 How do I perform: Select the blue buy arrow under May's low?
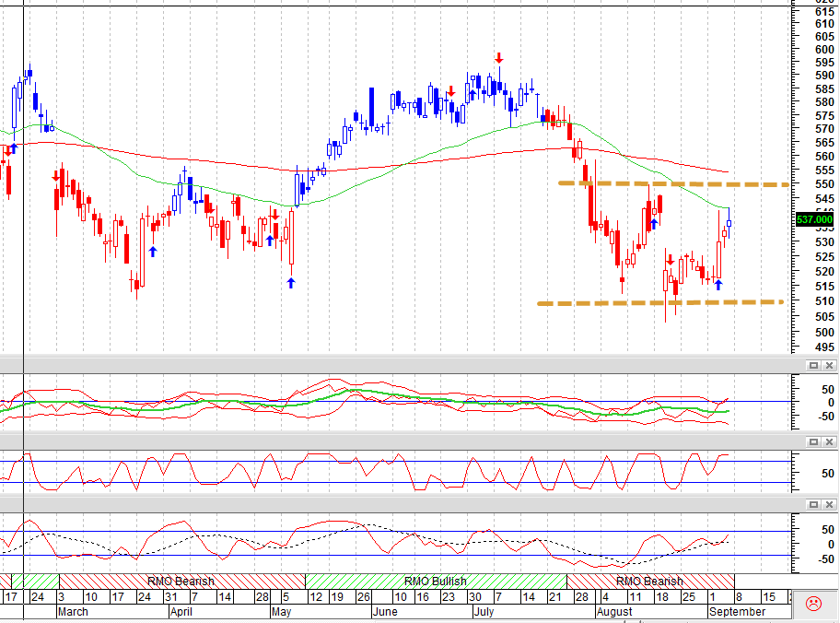pos(291,283)
